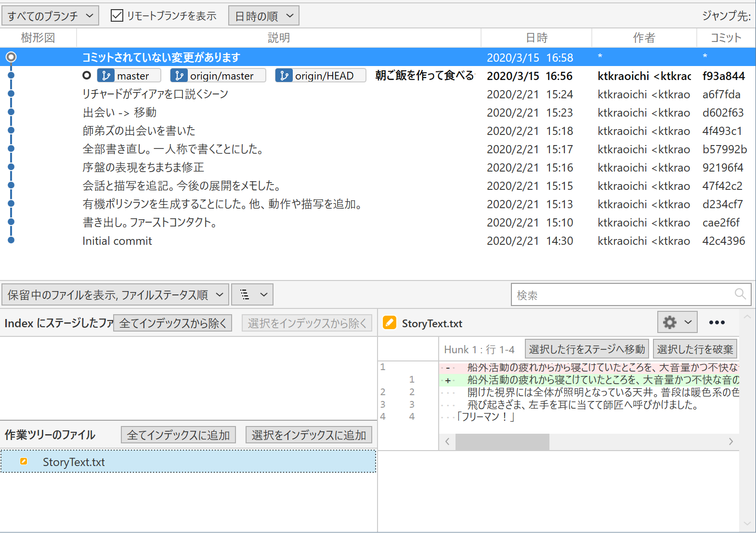Select commit 全部書き直し。一人称で書くことにした。
Viewport: 756px width, 533px height.
(378, 149)
